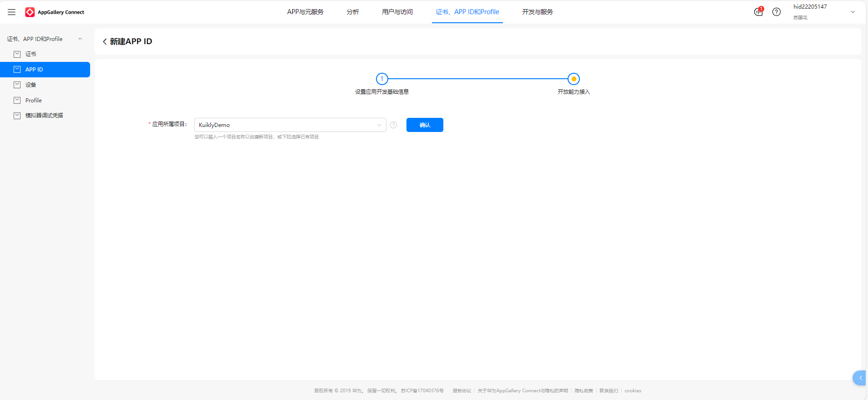The width and height of the screenshot is (868, 400).
Task: Click the 苏ICP备17040376号 footer text
Action: [x=422, y=391]
